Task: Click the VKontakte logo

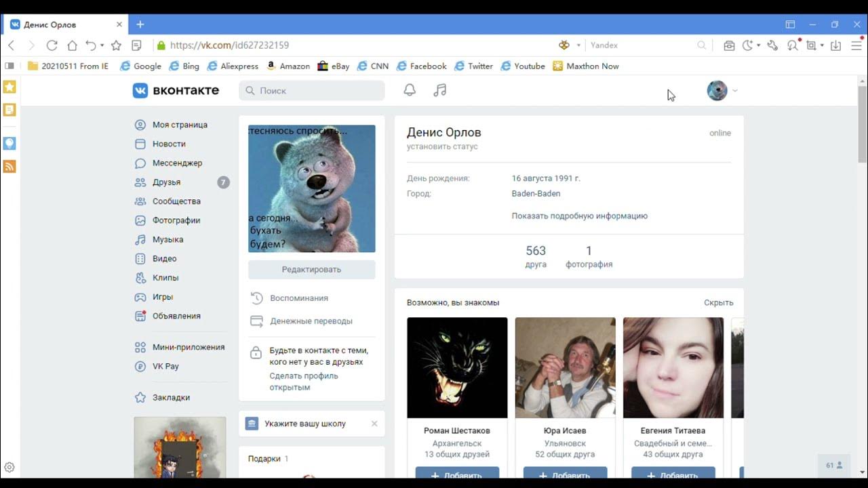Action: pos(176,90)
